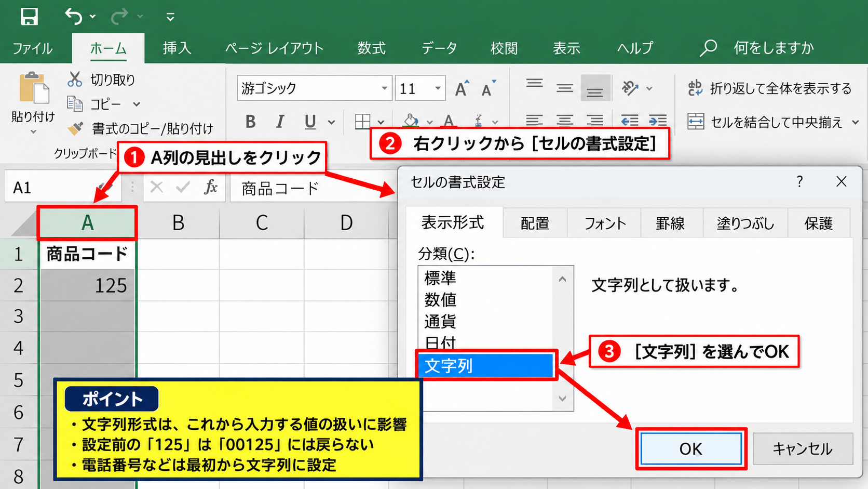Click the text orientation icon
Viewport: 868px width, 489px height.
(x=630, y=88)
